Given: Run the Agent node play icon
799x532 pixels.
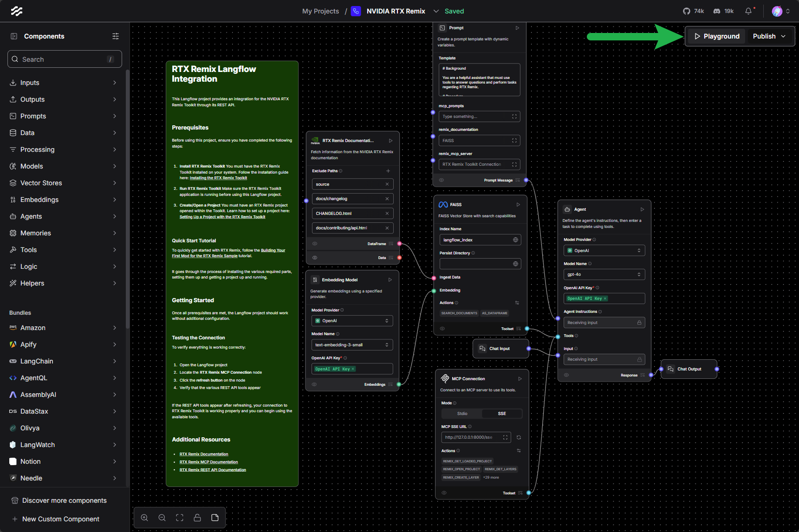Looking at the screenshot, I should point(642,209).
